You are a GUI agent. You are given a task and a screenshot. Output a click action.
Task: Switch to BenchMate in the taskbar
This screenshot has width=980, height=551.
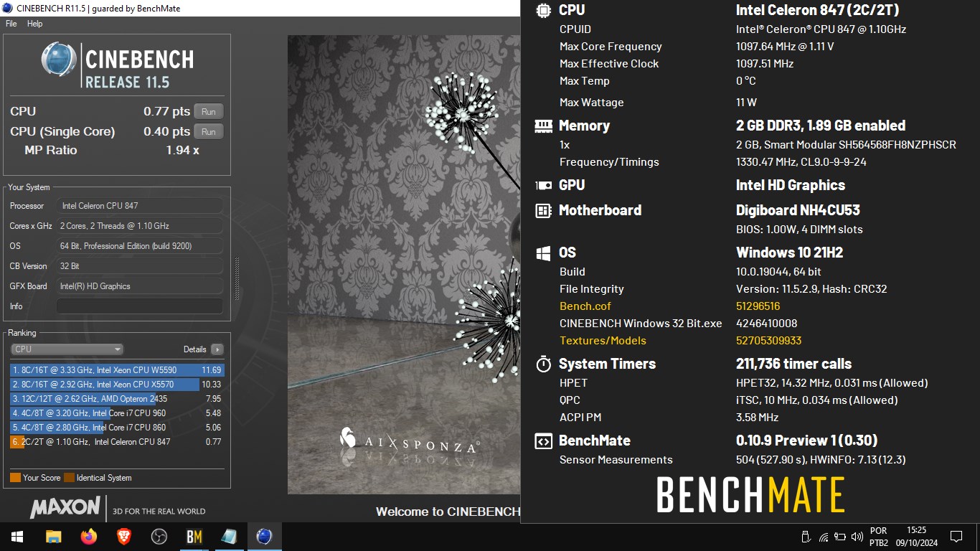click(194, 537)
